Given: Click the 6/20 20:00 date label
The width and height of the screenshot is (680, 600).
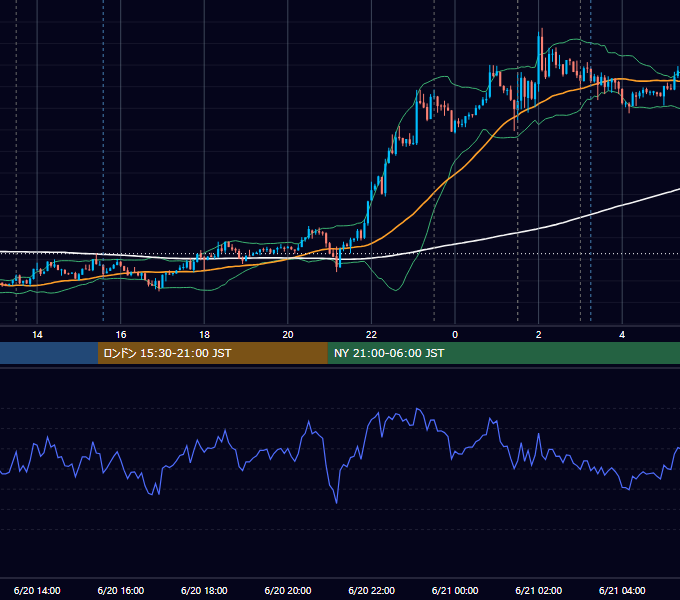Looking at the screenshot, I should click(288, 590).
